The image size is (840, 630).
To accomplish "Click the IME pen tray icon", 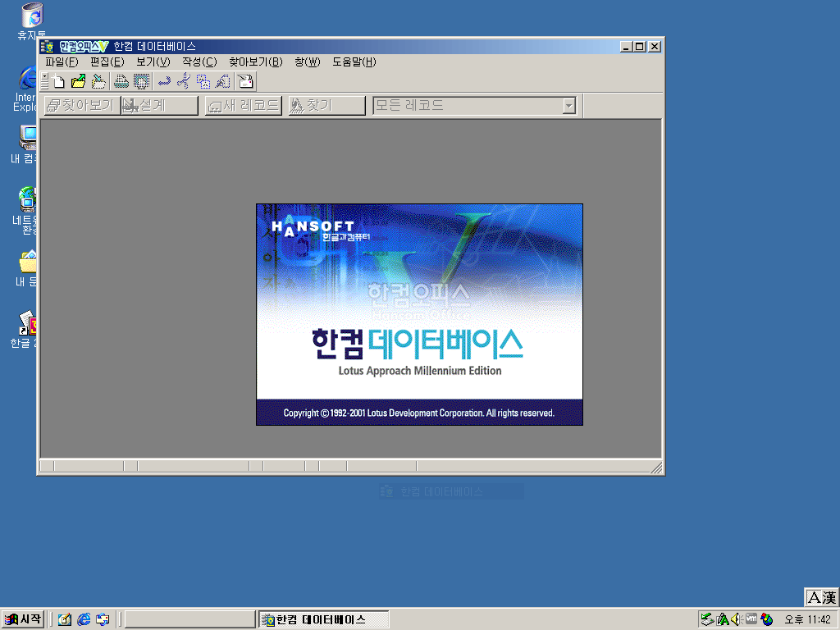I will (x=723, y=619).
